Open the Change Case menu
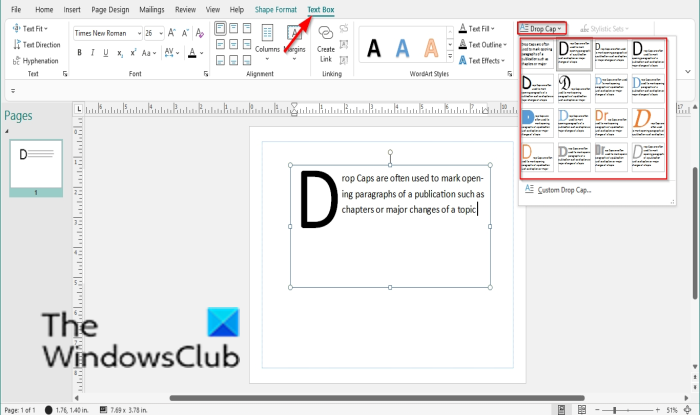 149,53
